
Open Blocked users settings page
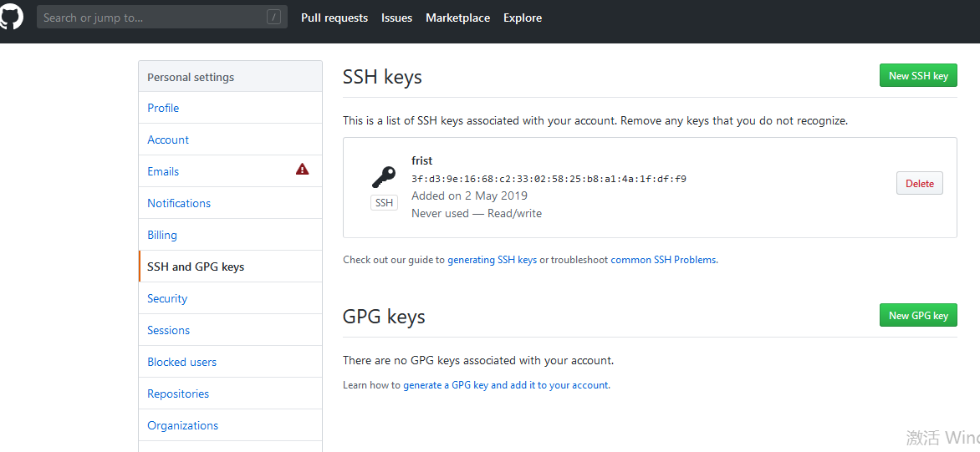pyautogui.click(x=181, y=362)
